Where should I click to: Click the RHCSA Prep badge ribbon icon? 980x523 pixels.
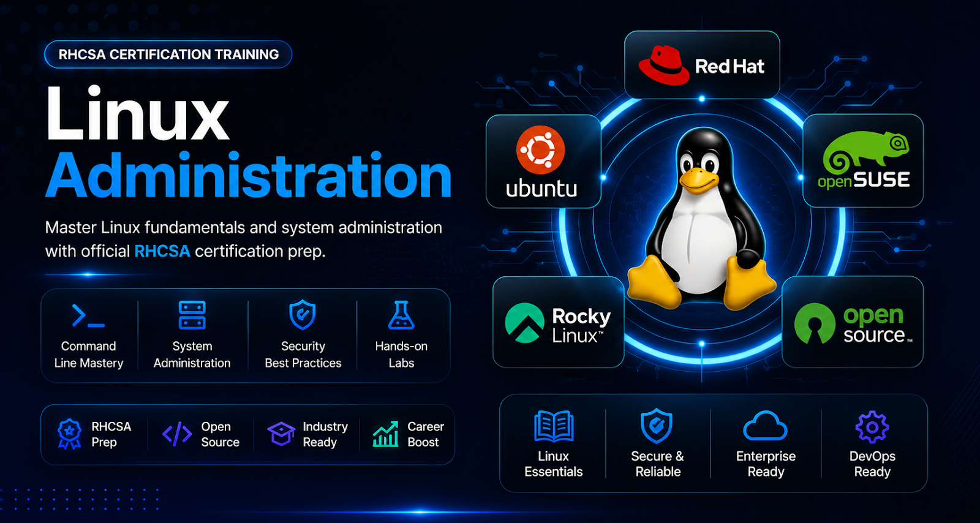[x=69, y=434]
